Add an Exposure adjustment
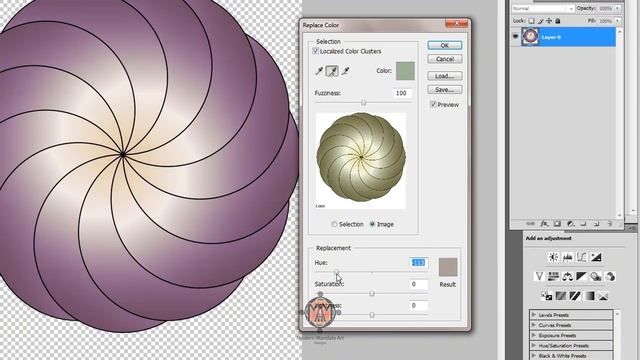The height and width of the screenshot is (360, 640). point(596,257)
